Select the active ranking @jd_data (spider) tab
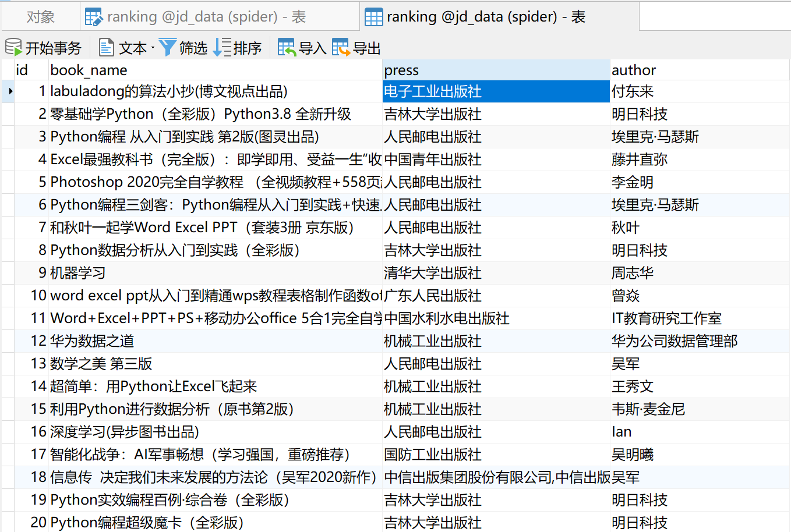This screenshot has width=791, height=532. click(499, 16)
